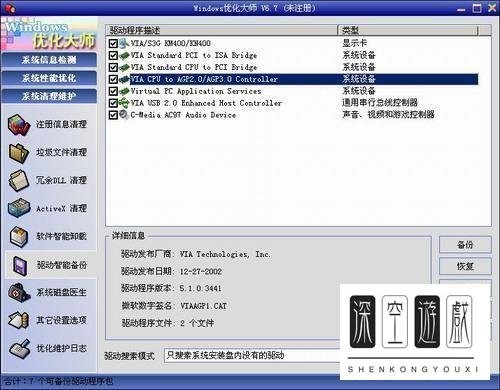The image size is (500, 390).
Task: Switch to the 系统信息检测 section
Action: (49, 60)
